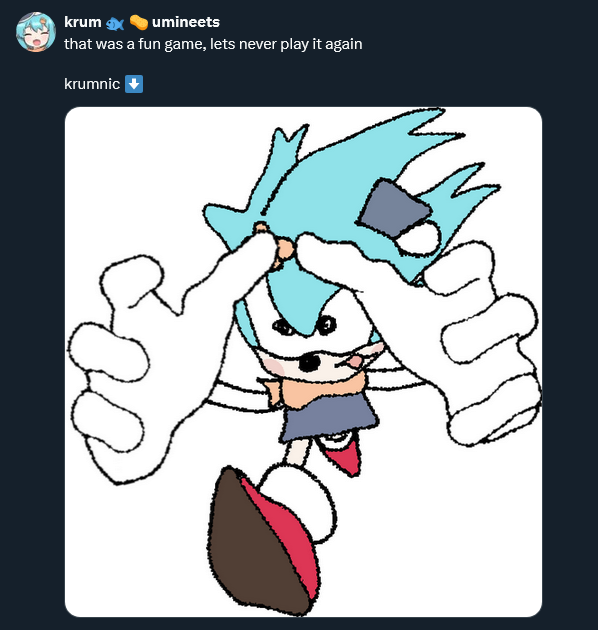Click the gray patch on the cyan hair
The height and width of the screenshot is (630, 598).
pyautogui.click(x=394, y=209)
